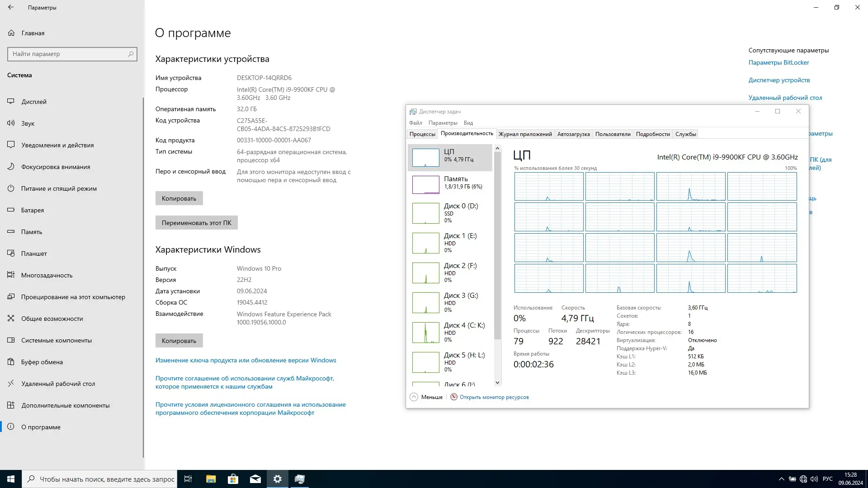Viewport: 868px width, 488px height.
Task: Open File Explorer from the taskbar
Action: pyautogui.click(x=210, y=479)
